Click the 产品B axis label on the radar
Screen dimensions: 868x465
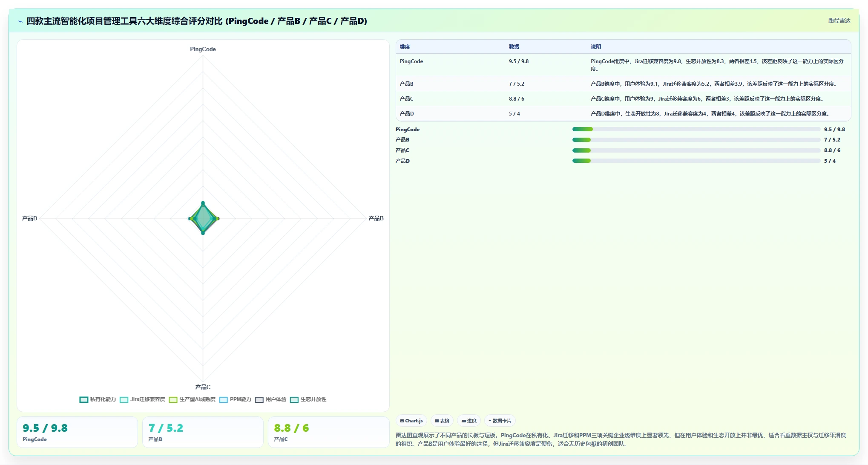[x=376, y=218]
